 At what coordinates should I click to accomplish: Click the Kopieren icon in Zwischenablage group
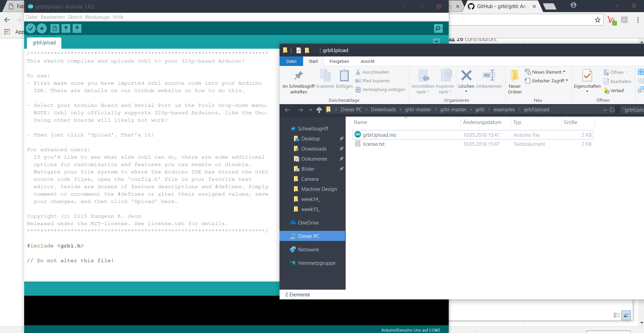pos(325,76)
